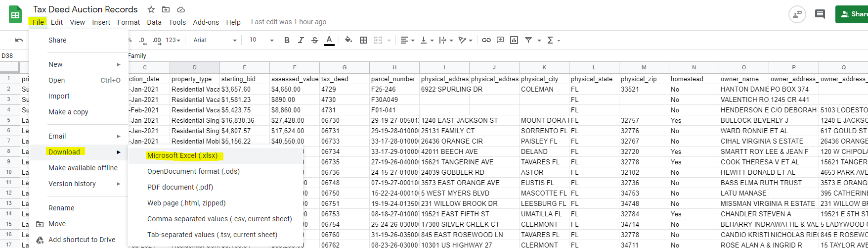Click the text color A swatch
The height and width of the screenshot is (248, 868).
(329, 40)
